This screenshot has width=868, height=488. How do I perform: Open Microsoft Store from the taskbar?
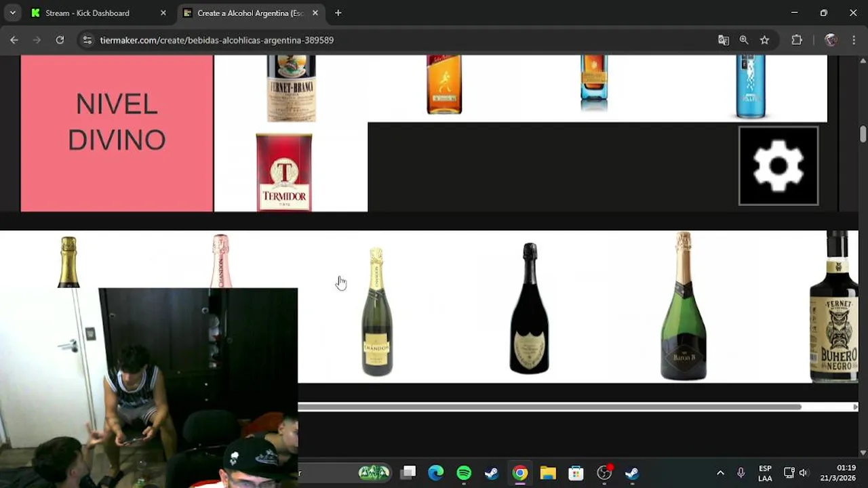click(x=576, y=472)
